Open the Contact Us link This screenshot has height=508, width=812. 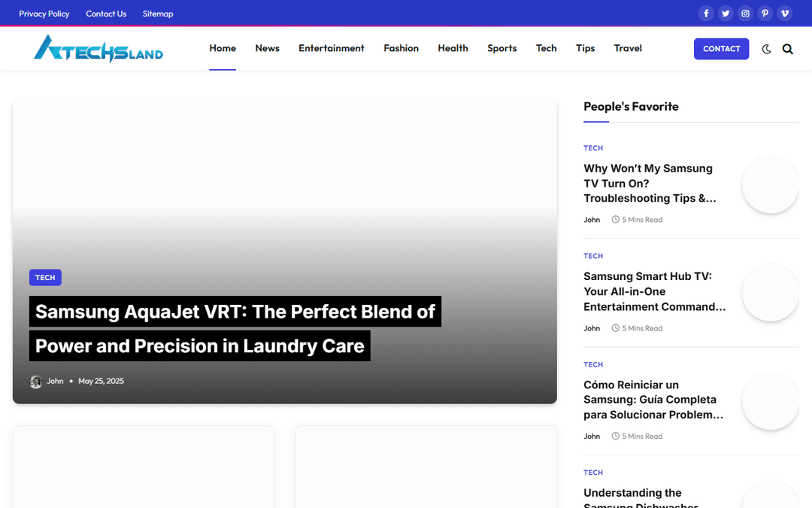[x=106, y=14]
